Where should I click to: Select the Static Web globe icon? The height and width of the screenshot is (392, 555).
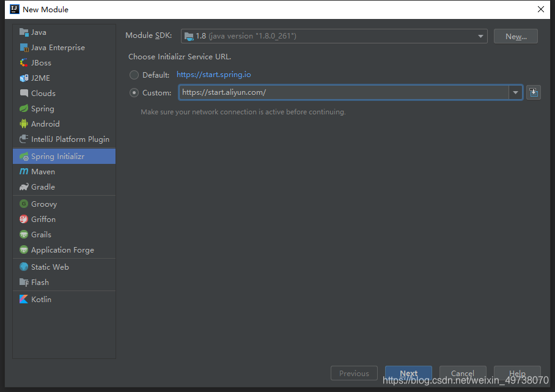tap(24, 267)
